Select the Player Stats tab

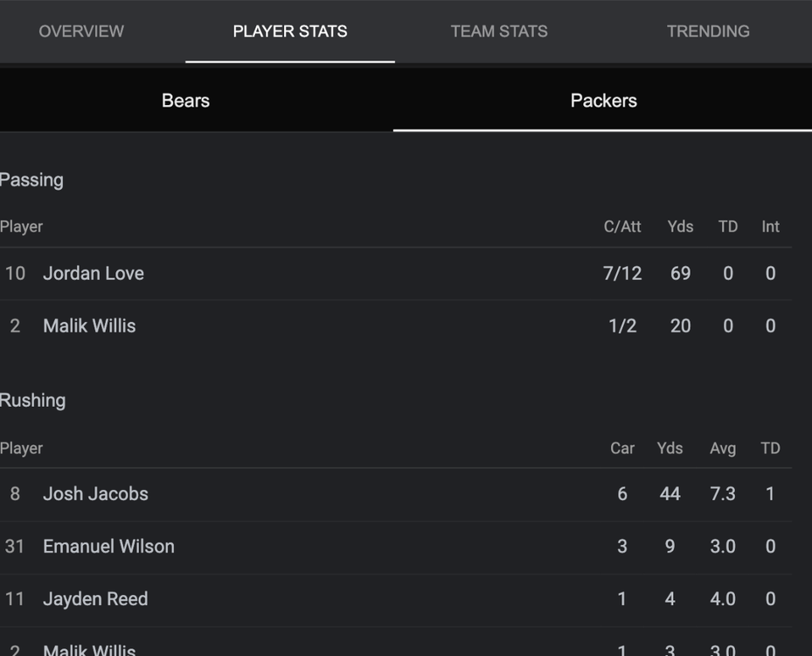click(x=289, y=31)
